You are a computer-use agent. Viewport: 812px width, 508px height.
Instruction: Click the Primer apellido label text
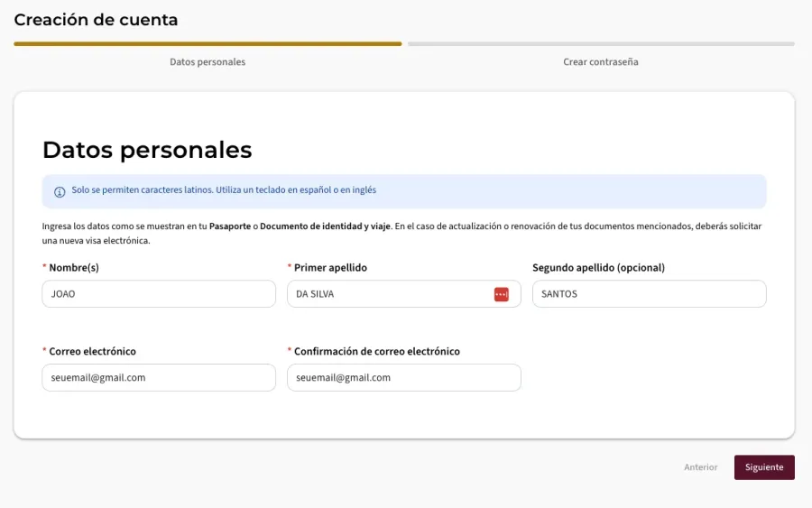330,268
